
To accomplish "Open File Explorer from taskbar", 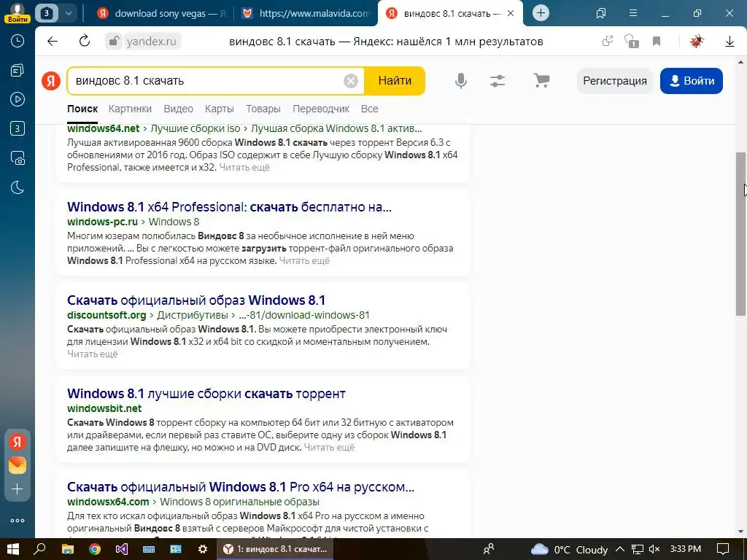I will [x=68, y=549].
